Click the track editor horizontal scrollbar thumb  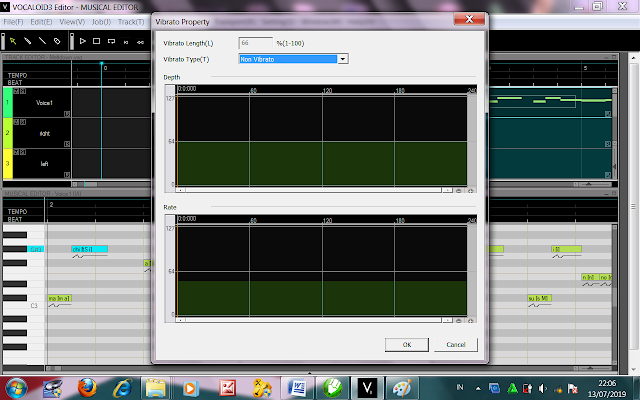[x=89, y=184]
